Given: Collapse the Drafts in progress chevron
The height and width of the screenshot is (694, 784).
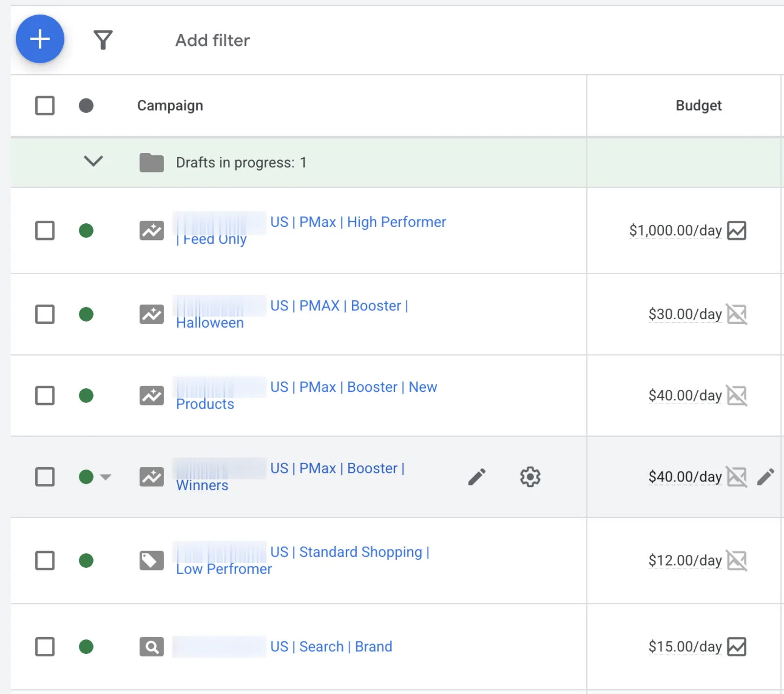Looking at the screenshot, I should tap(93, 161).
